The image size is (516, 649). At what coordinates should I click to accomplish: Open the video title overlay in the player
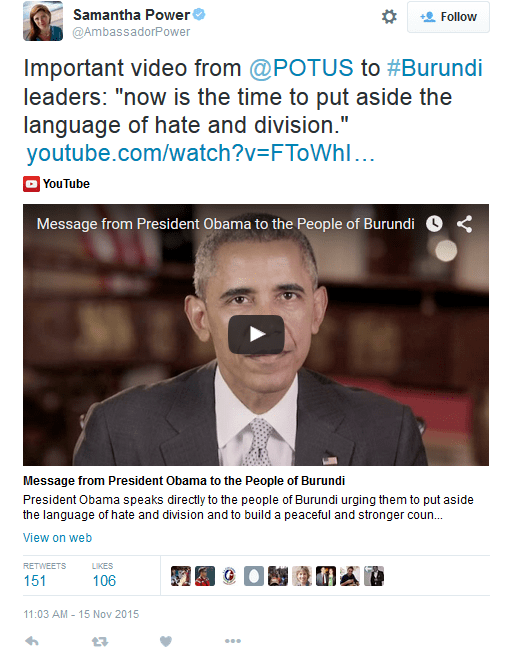[226, 224]
